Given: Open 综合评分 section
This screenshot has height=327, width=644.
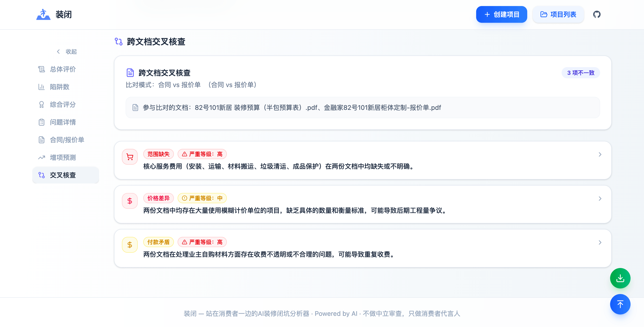Looking at the screenshot, I should tap(66, 105).
